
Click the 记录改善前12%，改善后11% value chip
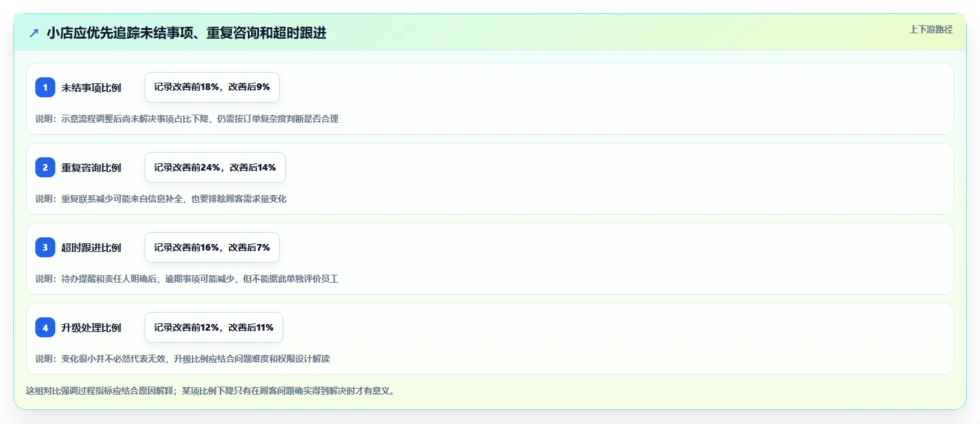pos(214,327)
